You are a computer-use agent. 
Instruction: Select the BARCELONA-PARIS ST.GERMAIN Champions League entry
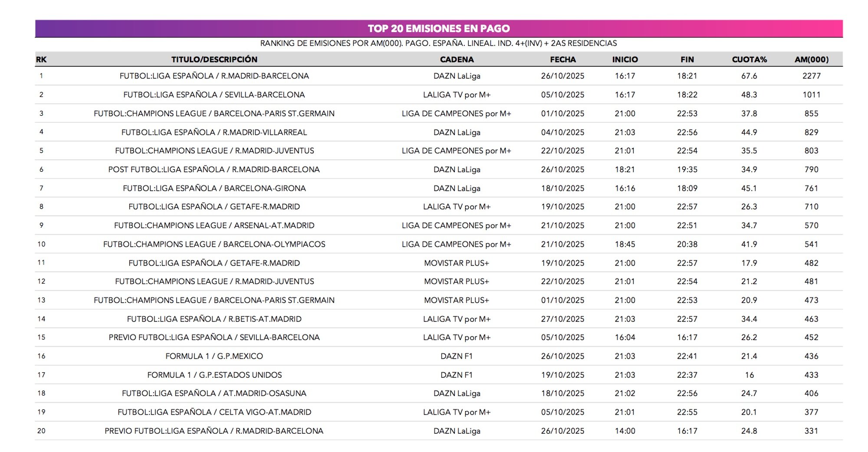coord(214,113)
